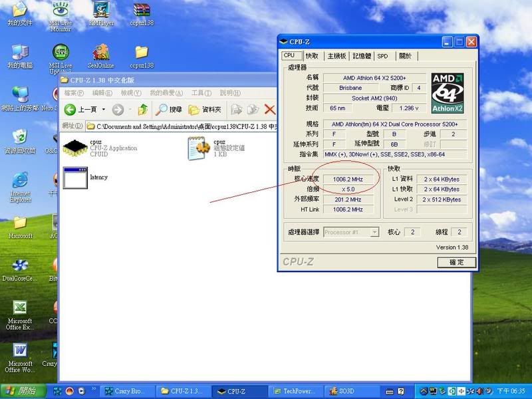Click the Explorer address bar path field
The image size is (532, 399).
click(x=180, y=126)
